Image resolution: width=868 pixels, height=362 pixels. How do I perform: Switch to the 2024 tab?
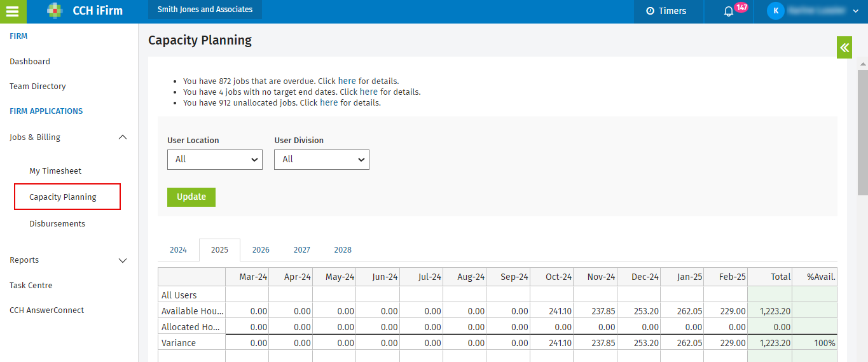pos(178,250)
